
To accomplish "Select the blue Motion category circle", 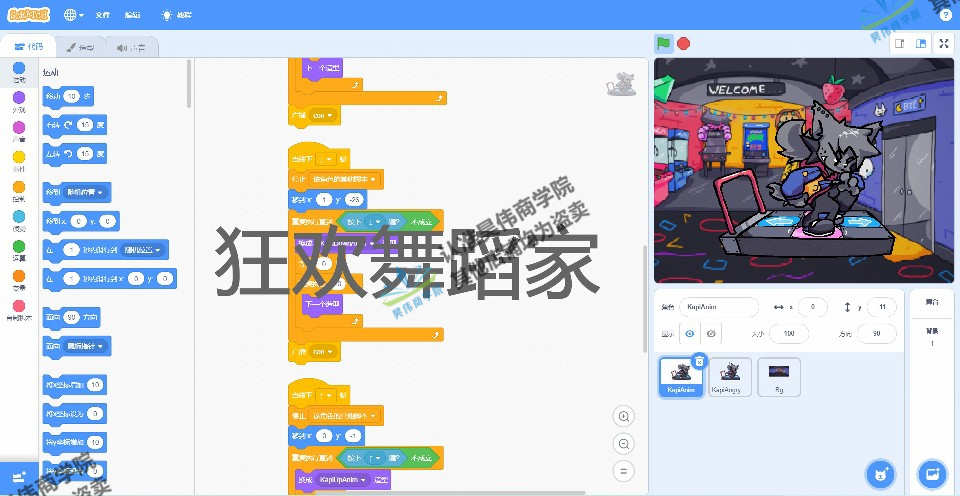I will [x=19, y=68].
